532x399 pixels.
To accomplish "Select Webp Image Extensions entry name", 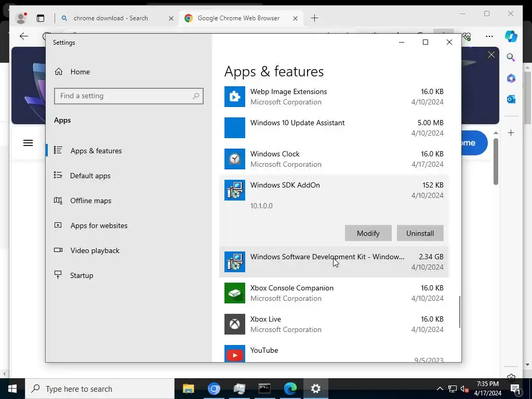I will (288, 91).
